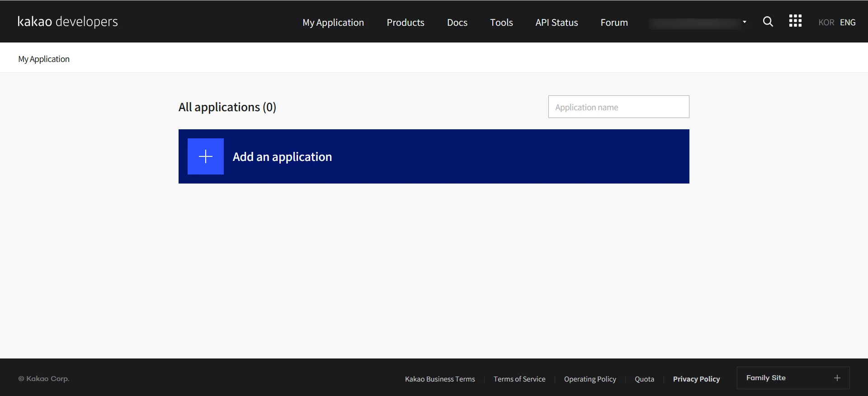Viewport: 868px width, 396px height.
Task: Open My Application in top navigation
Action: click(333, 23)
